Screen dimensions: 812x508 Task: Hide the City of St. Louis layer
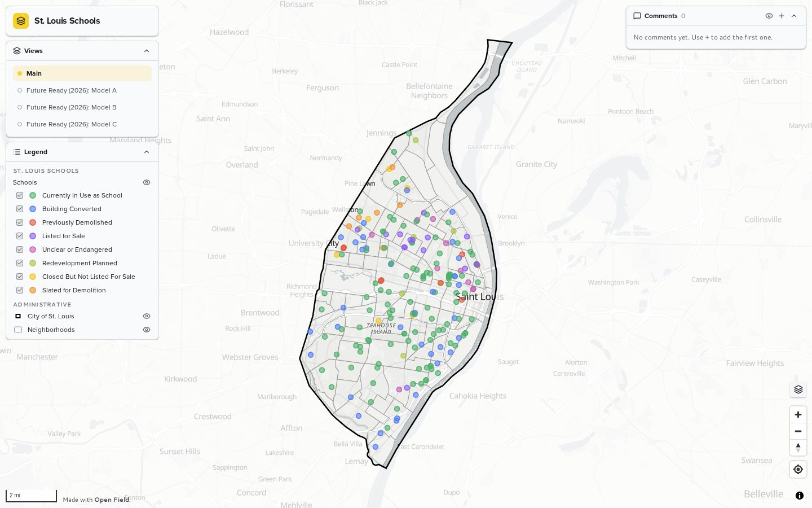click(x=147, y=316)
